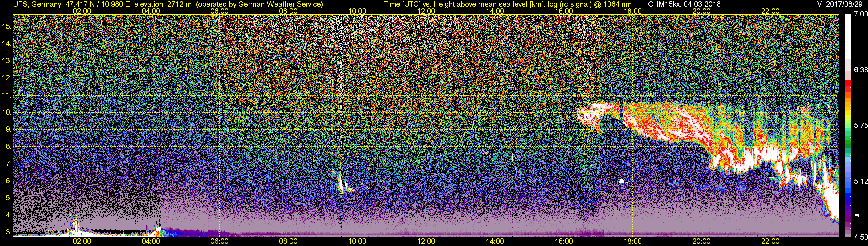Screen dimensions: 868x246
Task: Select the 5. km height axis label
Action: coord(8,198)
